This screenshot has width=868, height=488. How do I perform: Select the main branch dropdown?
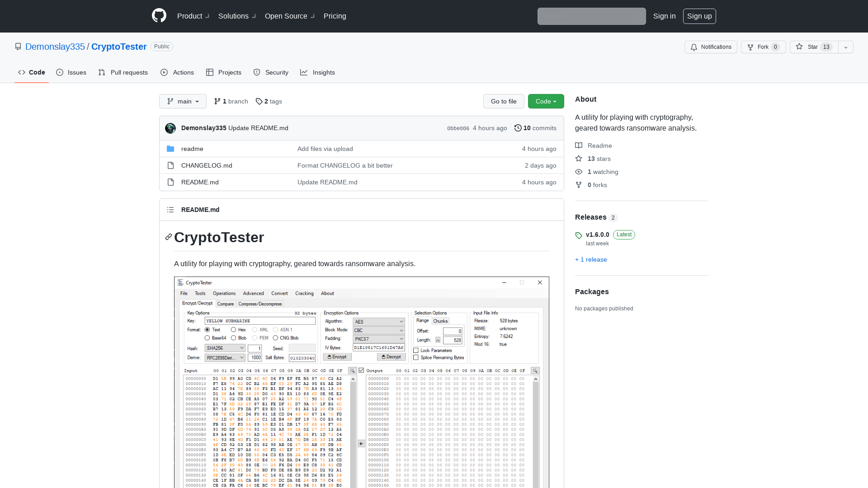pos(183,101)
